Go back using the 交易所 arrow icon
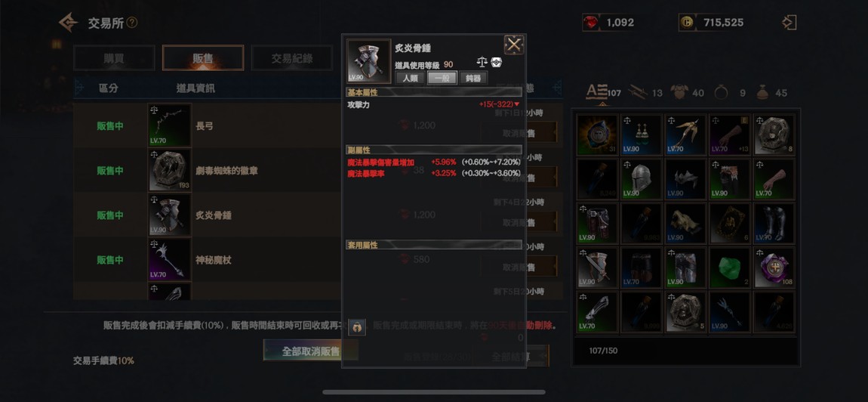The height and width of the screenshot is (402, 868). pos(69,23)
